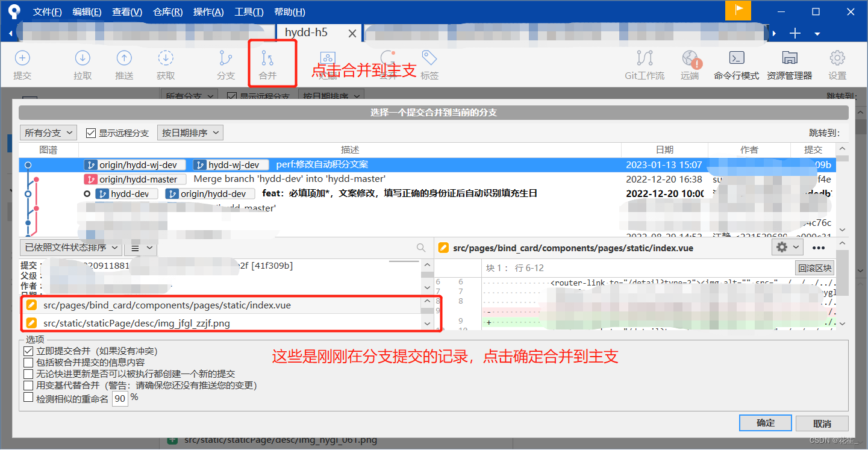Open tab list dropdown arrow
Viewport: 868px width, 450px height.
coord(817,34)
